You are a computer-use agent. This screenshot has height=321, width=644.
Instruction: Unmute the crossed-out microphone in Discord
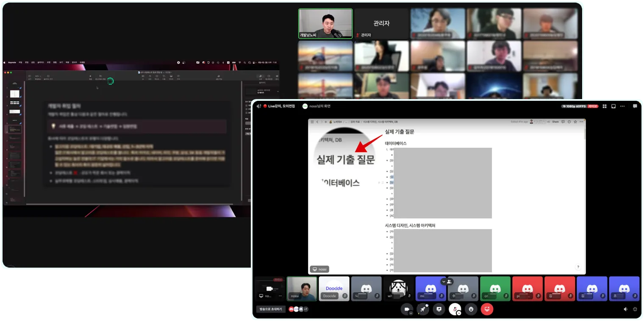pyautogui.click(x=455, y=308)
